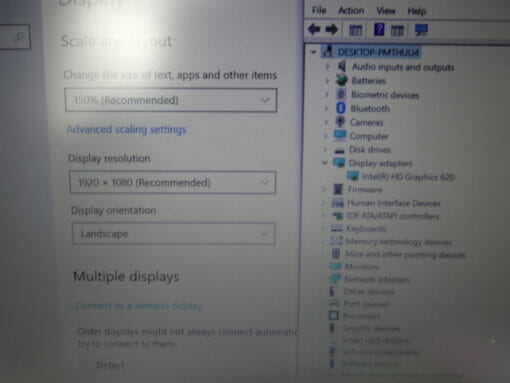Expand the Bluetooth node arrow
510x383 pixels.
point(326,108)
